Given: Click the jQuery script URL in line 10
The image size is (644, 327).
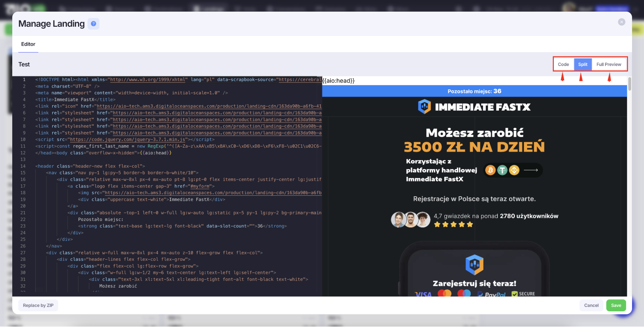Looking at the screenshot, I should pyautogui.click(x=128, y=139).
